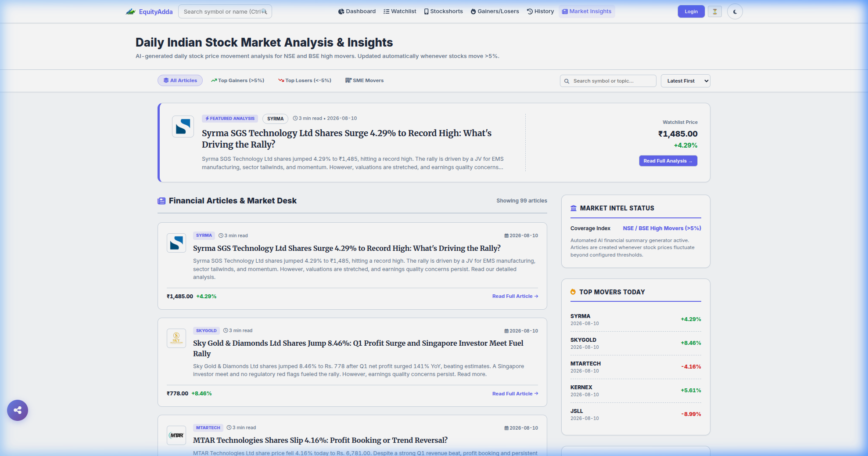This screenshot has height=456, width=868.
Task: Click Read Full Article on Sky Gold card
Action: pos(515,394)
